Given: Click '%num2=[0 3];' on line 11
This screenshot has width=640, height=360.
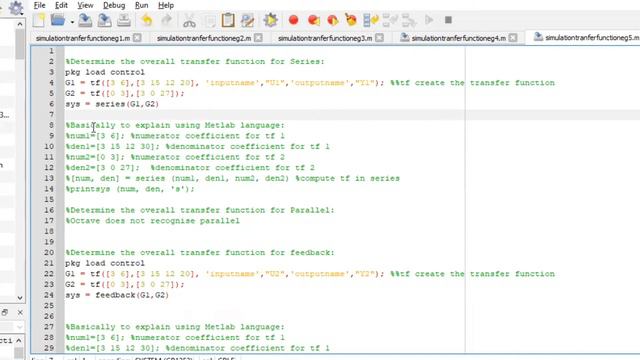Looking at the screenshot, I should (x=95, y=157).
